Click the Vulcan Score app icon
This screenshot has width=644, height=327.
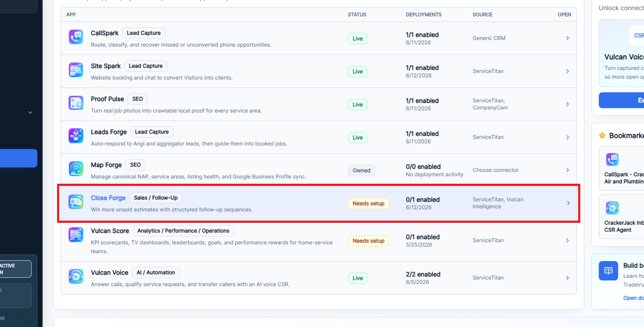pos(76,235)
